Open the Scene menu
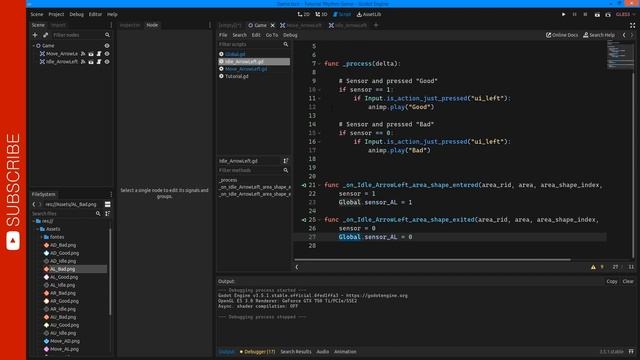Image resolution: width=640 pixels, height=360 pixels. 37,14
